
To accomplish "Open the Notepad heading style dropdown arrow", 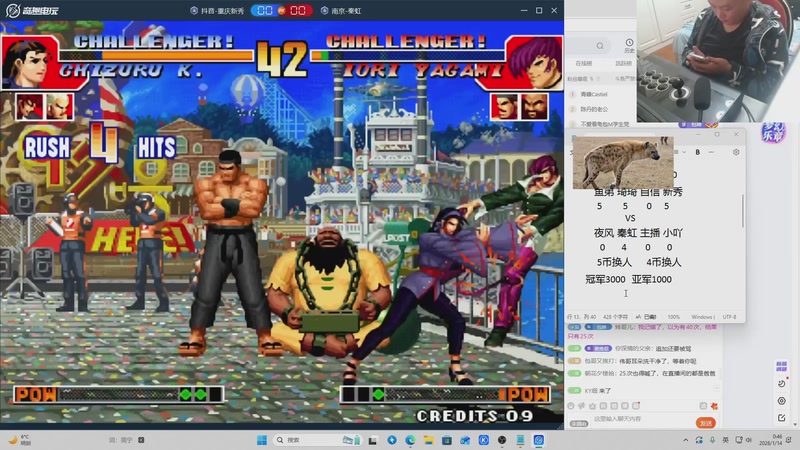I will [x=684, y=152].
